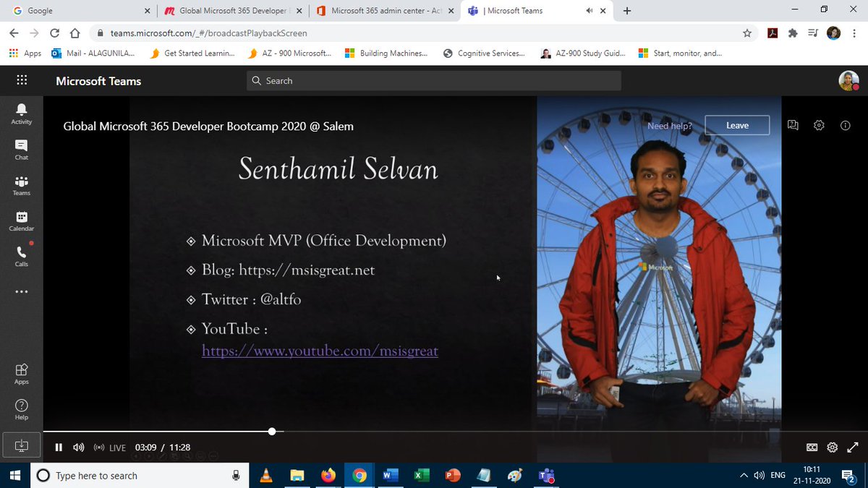Bookmark this page with the star

747,33
